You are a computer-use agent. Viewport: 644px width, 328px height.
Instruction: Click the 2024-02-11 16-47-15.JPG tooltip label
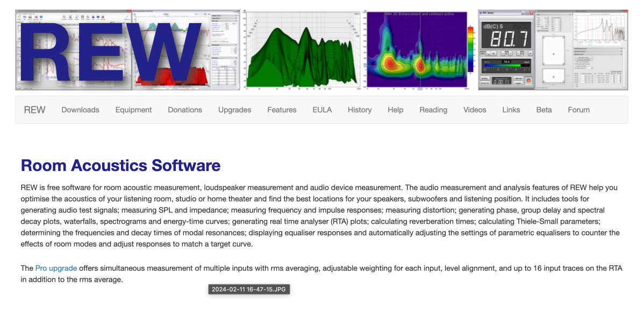point(249,289)
